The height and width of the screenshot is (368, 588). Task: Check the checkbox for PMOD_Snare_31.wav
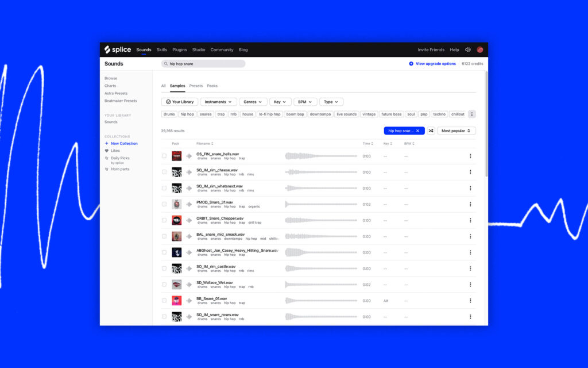click(163, 204)
